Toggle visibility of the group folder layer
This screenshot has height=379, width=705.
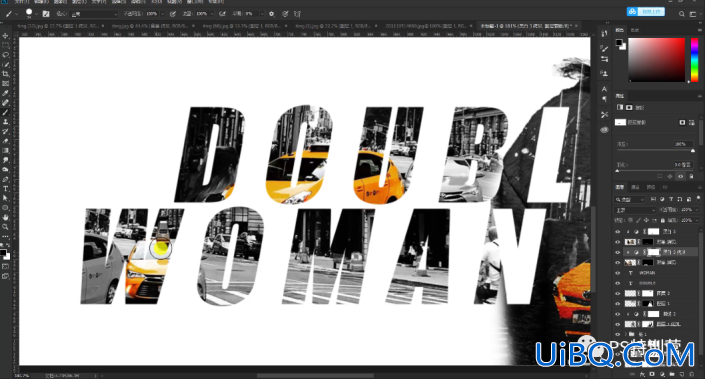[617, 334]
